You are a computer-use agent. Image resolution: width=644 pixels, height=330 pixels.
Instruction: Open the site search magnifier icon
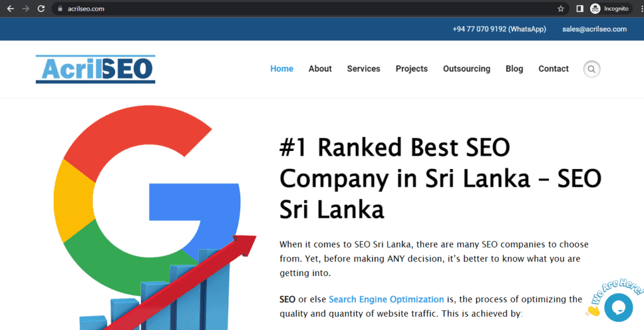592,69
